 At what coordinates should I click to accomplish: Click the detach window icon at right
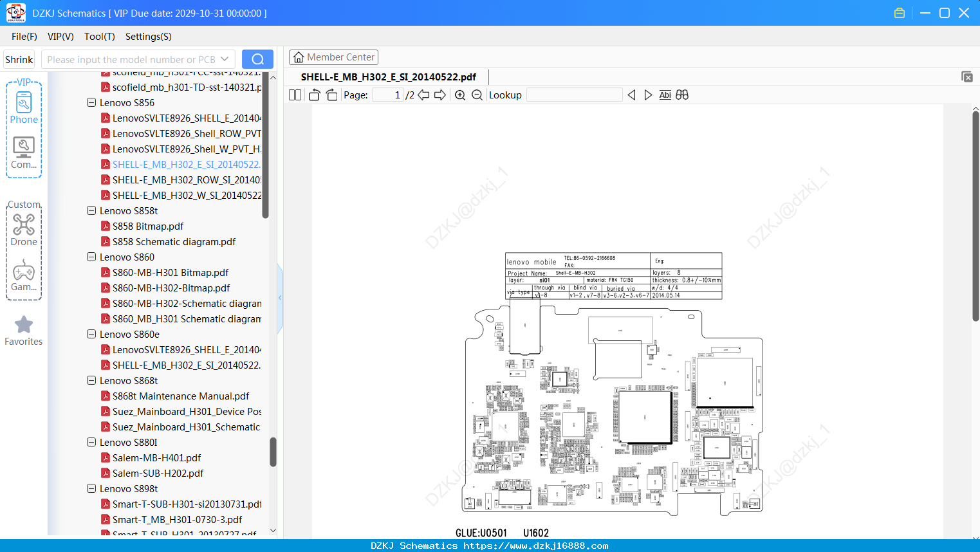coord(967,77)
